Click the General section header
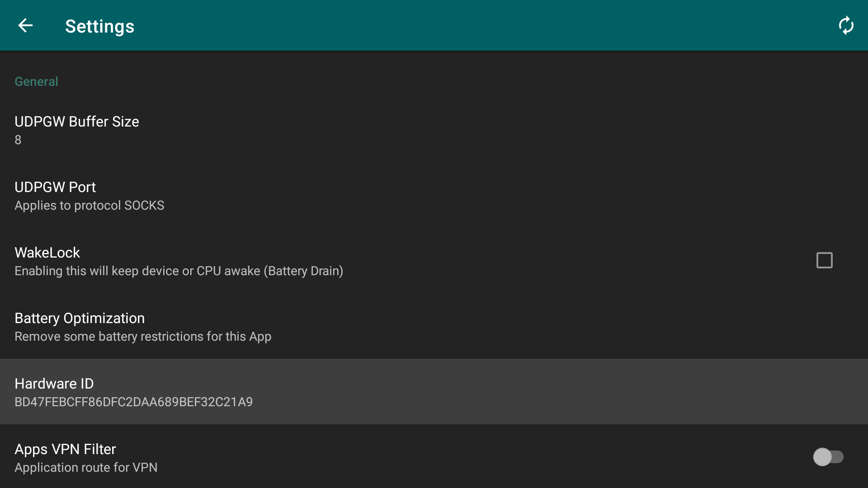This screenshot has height=488, width=868. (x=36, y=82)
